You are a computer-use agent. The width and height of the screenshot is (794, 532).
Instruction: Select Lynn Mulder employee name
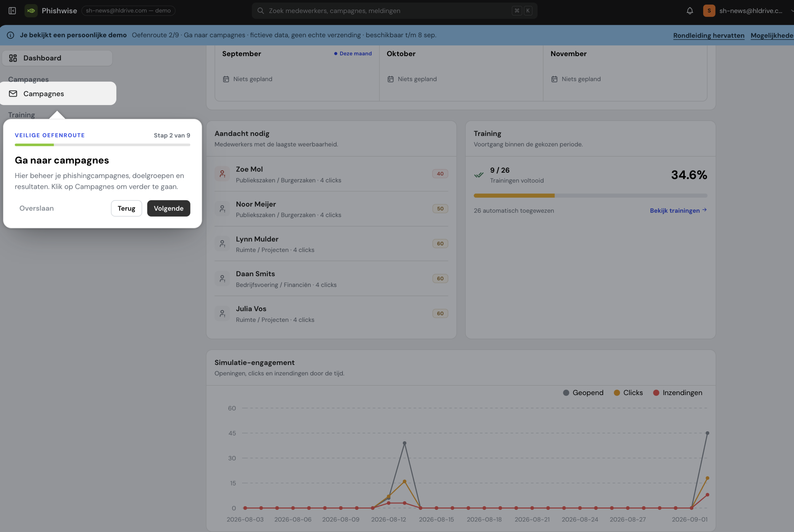click(257, 239)
